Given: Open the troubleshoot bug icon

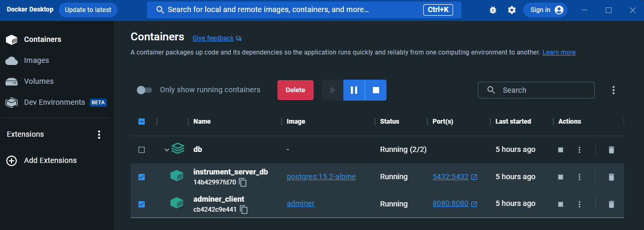Looking at the screenshot, I should pyautogui.click(x=492, y=10).
